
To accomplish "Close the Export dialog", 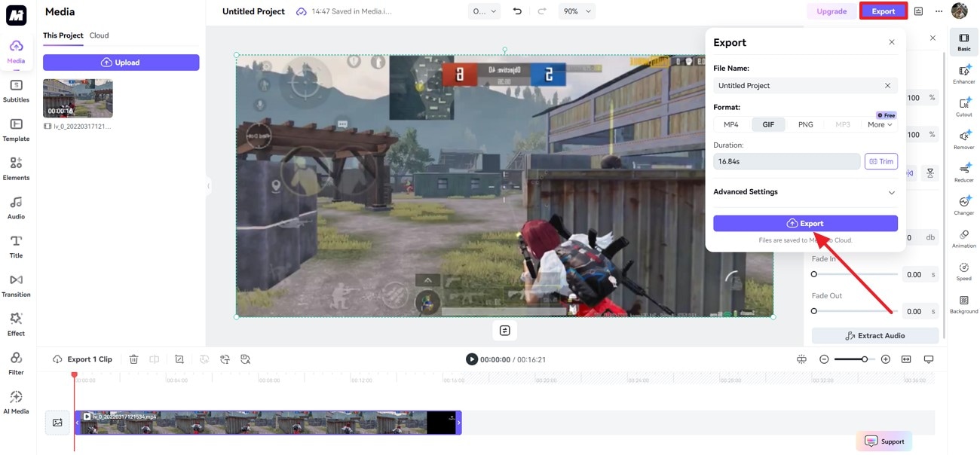I will 892,42.
